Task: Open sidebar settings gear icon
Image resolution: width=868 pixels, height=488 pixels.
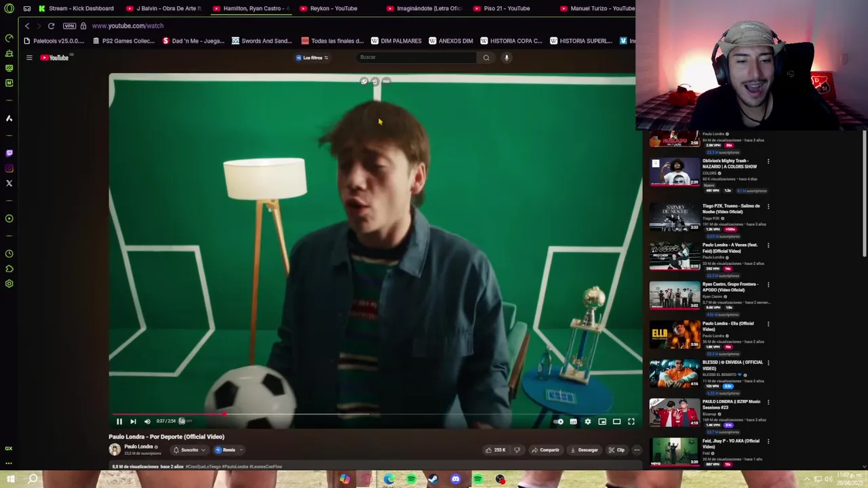Action: click(9, 283)
